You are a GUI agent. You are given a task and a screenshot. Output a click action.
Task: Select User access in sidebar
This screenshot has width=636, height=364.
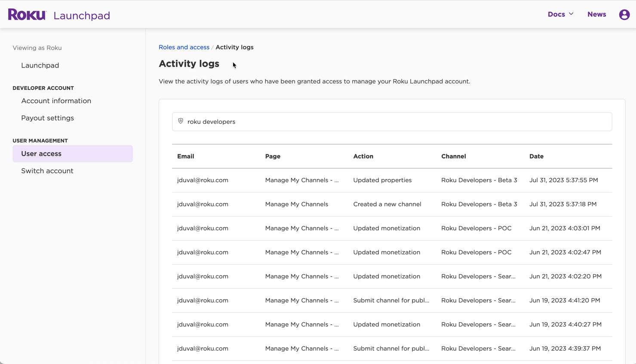[41, 153]
